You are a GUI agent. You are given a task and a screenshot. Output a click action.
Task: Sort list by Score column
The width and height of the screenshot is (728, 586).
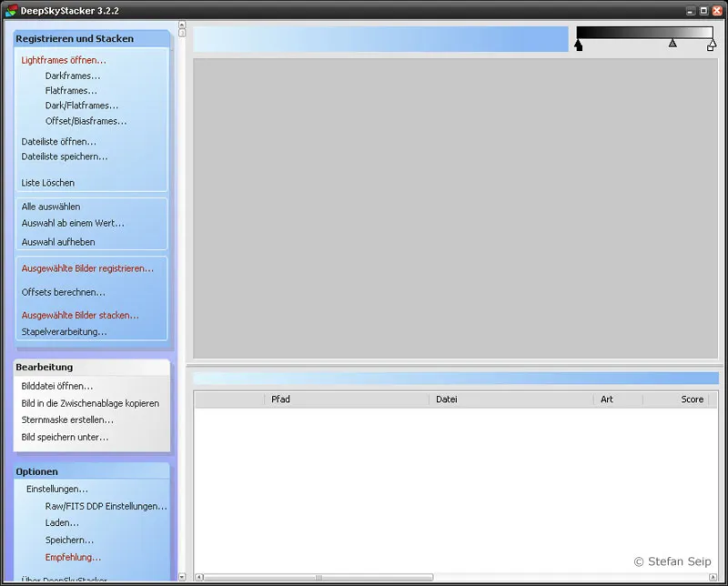(675, 399)
